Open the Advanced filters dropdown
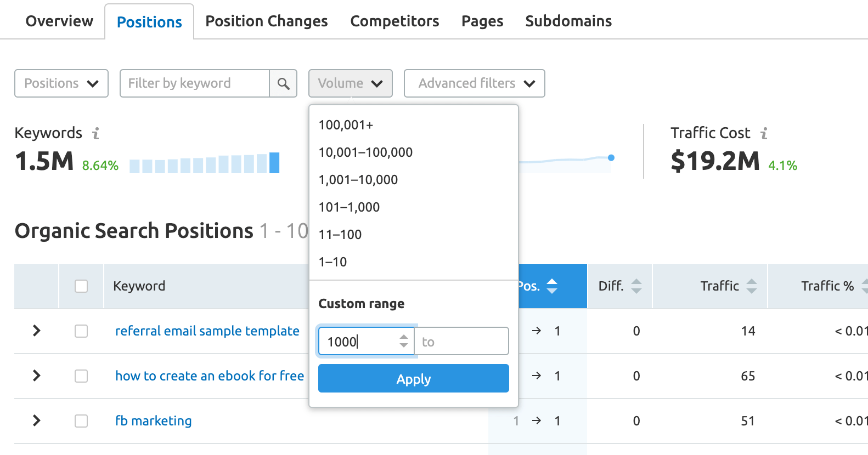 coord(474,83)
